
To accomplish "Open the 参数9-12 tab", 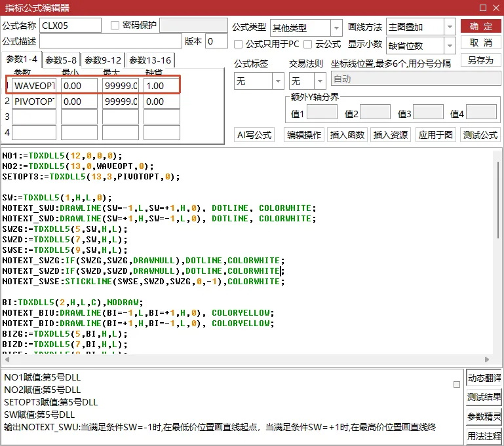I will [x=103, y=60].
